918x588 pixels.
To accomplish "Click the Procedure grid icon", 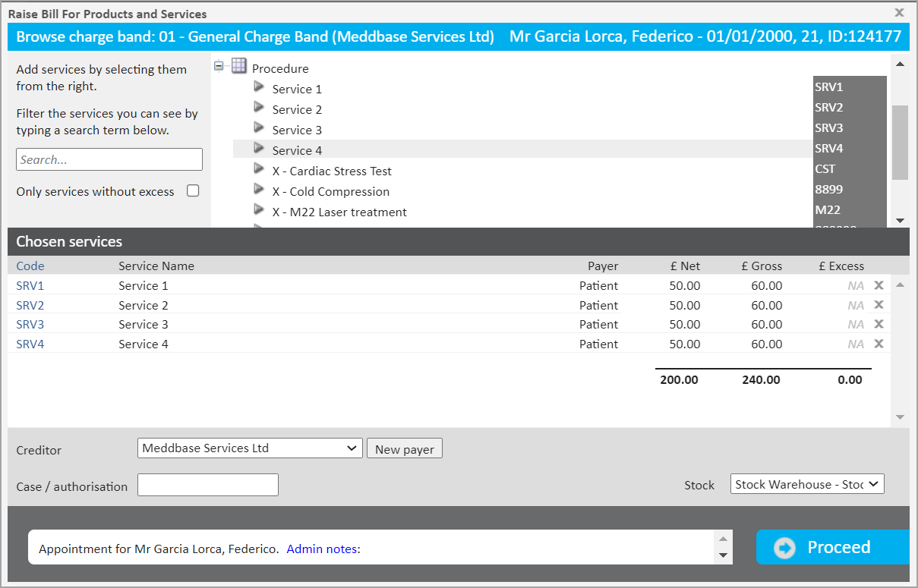I will 239,67.
